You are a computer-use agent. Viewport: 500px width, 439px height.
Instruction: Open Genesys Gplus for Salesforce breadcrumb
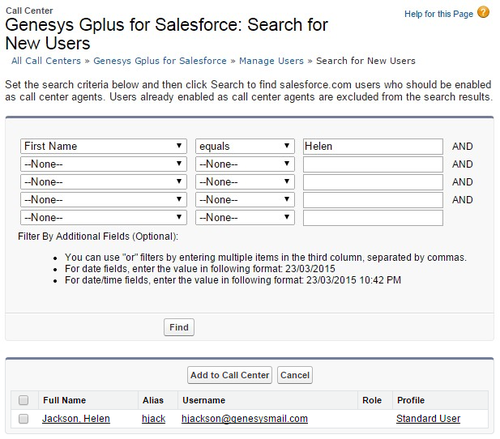(x=160, y=61)
